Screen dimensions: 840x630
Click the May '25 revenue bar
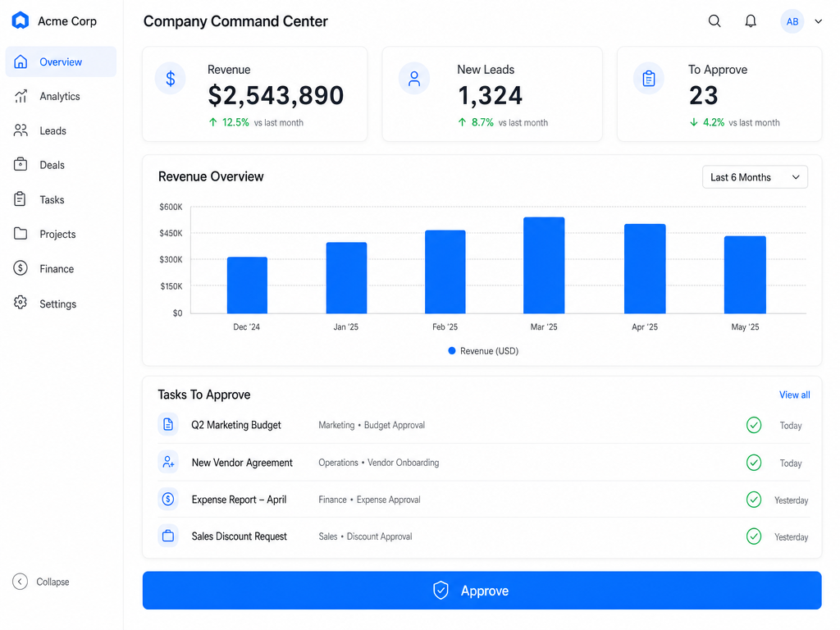point(745,275)
